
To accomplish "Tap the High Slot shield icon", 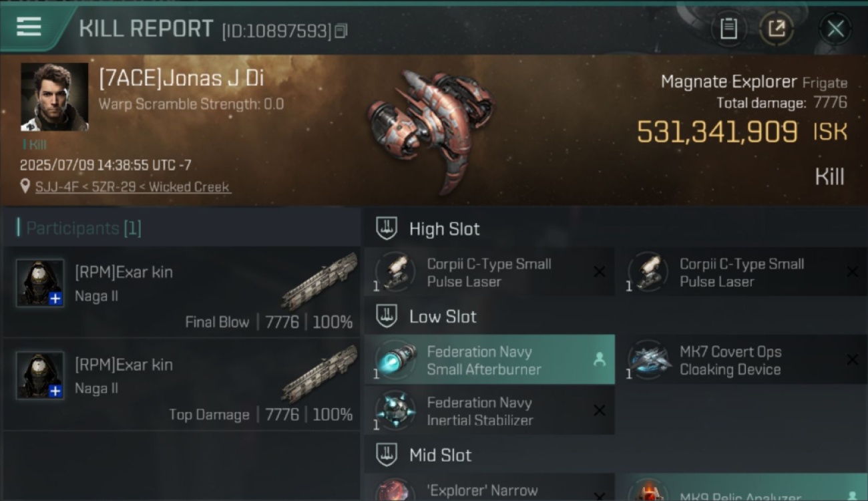I will [387, 228].
